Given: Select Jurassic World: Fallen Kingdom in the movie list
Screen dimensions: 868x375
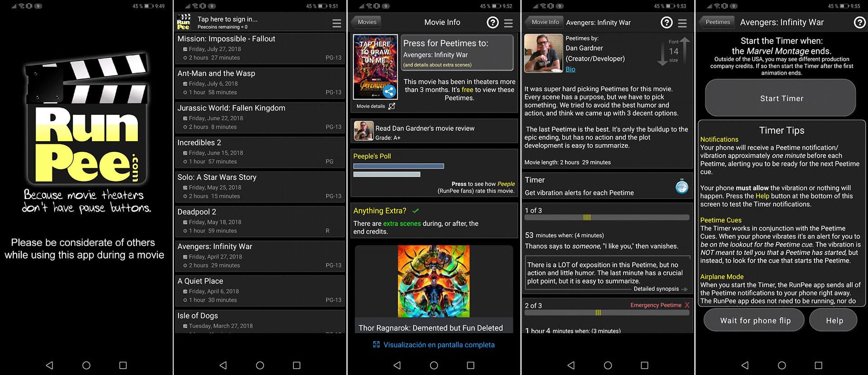Looking at the screenshot, I should 259,117.
